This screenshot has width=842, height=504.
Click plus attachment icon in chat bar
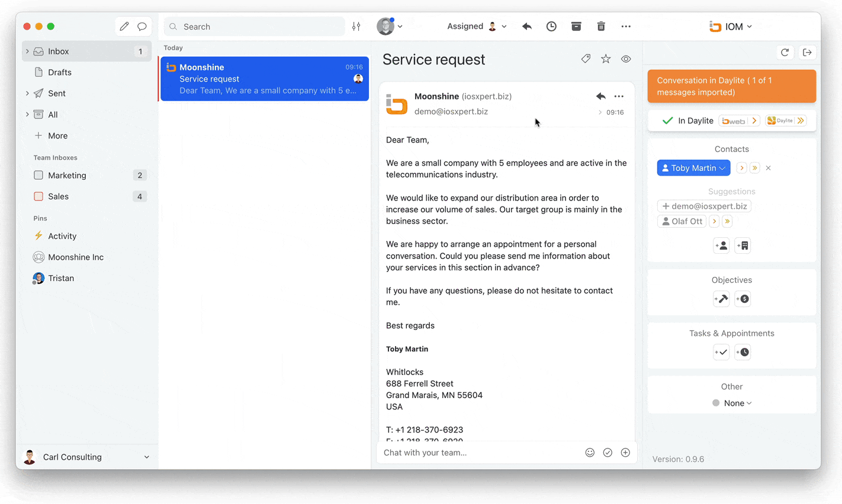[625, 453]
